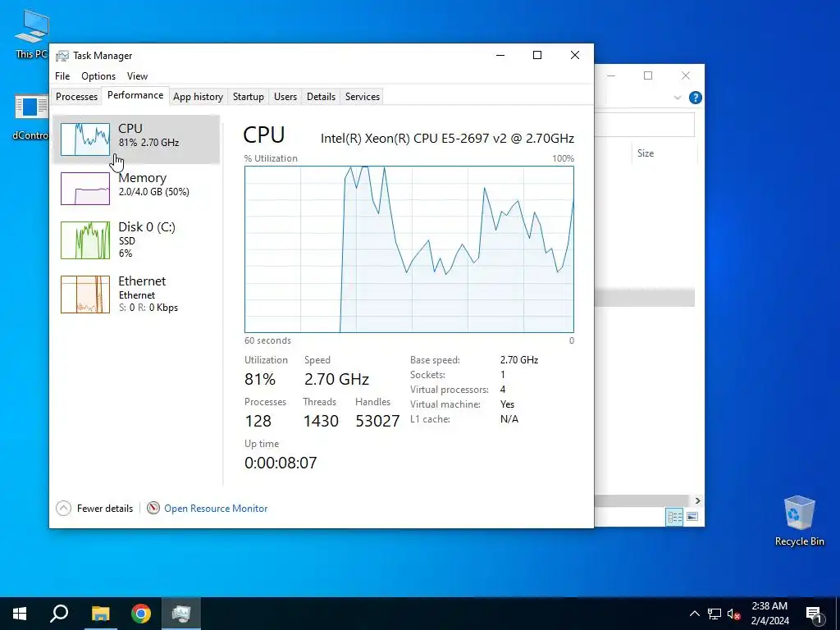Open the File menu

62,76
